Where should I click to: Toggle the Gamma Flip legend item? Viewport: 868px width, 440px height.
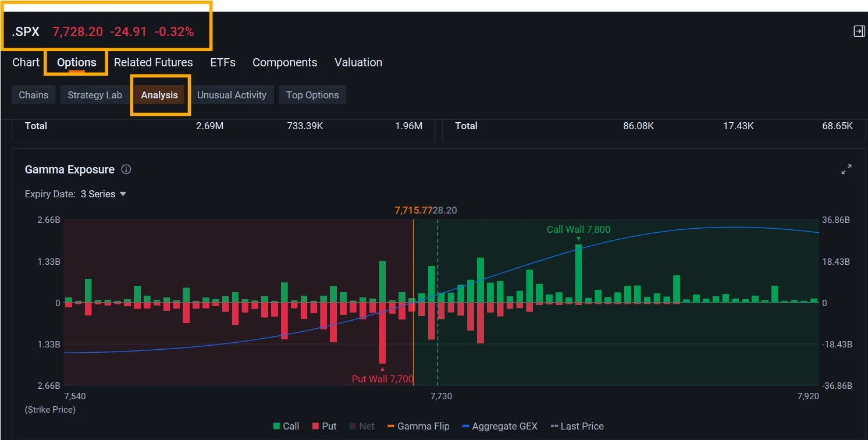pos(418,426)
